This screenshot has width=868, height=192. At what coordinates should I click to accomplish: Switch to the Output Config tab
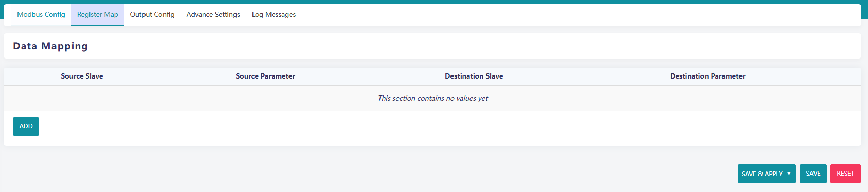click(152, 15)
